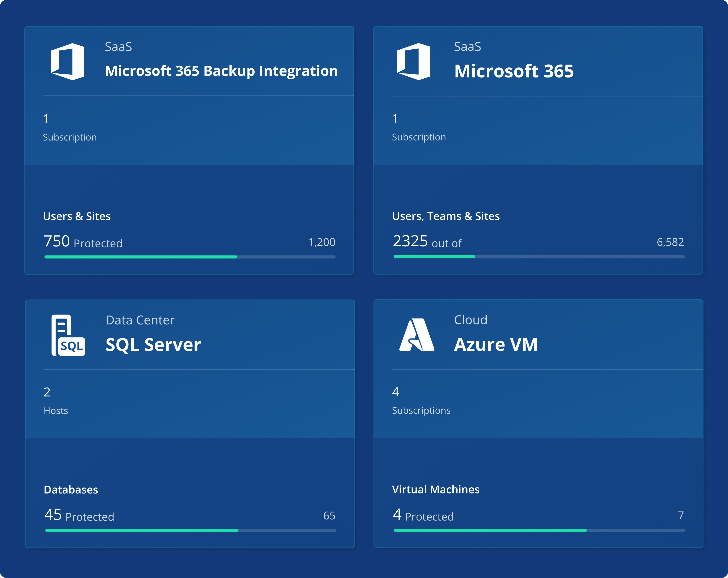Click the Azure logo icon
This screenshot has height=578, width=728.
point(416,335)
